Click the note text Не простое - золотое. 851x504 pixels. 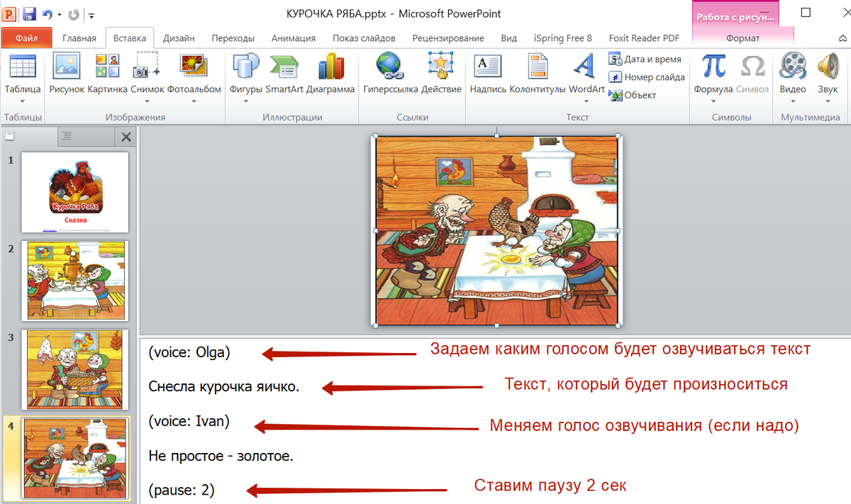coord(221,456)
